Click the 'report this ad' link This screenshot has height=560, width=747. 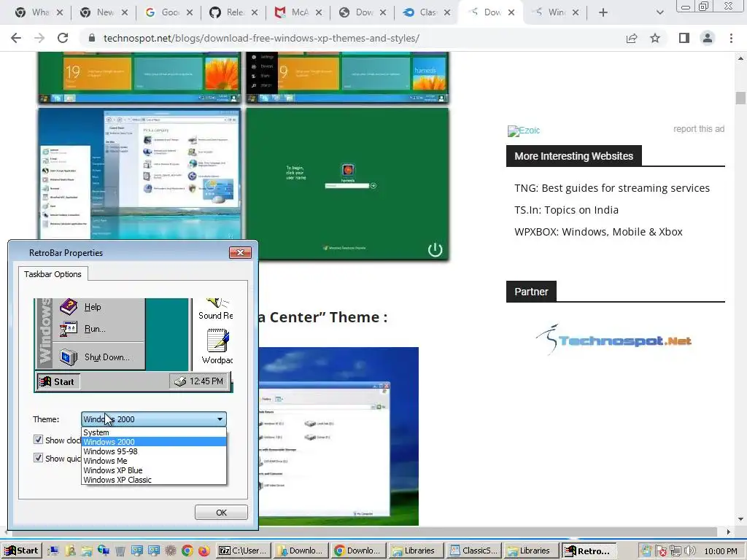point(698,129)
